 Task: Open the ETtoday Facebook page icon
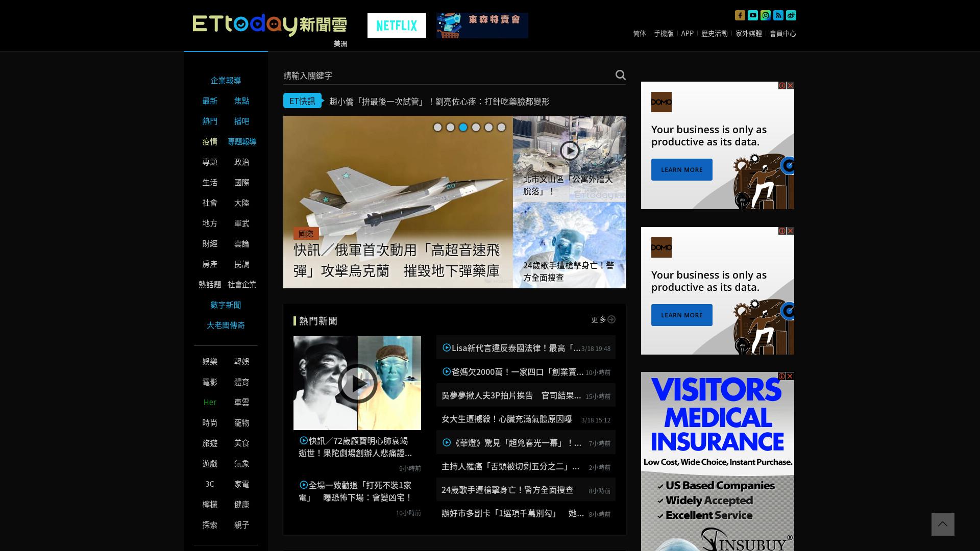(x=740, y=15)
